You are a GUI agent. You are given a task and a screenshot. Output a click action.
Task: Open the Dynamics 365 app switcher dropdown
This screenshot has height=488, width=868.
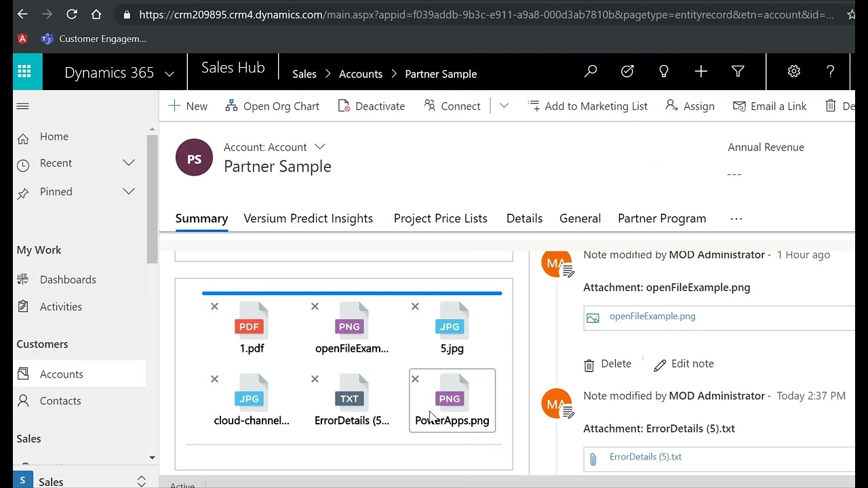coord(170,73)
